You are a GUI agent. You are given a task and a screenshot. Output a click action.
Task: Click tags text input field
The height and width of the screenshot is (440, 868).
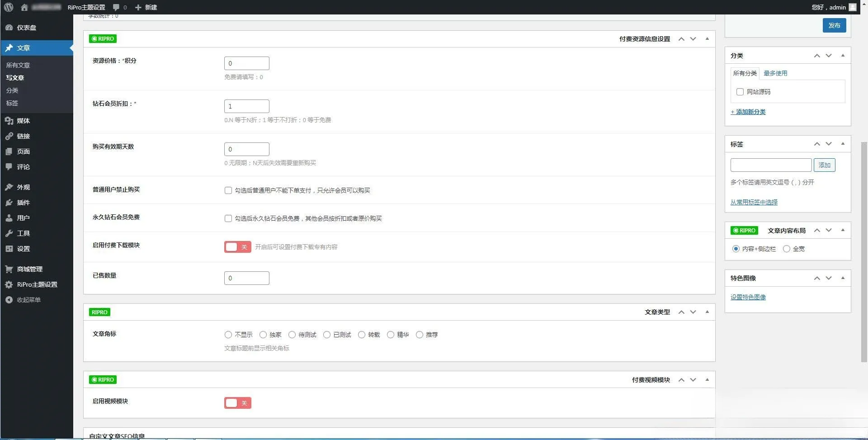coord(771,165)
